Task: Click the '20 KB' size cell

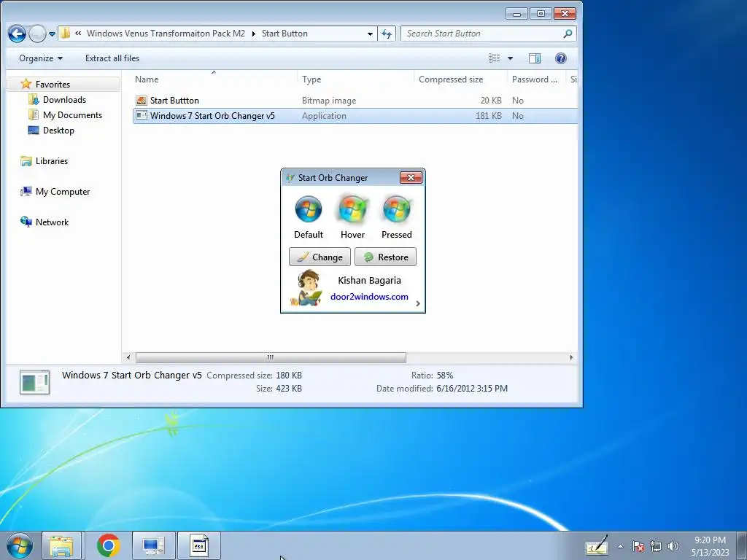Action: click(491, 101)
